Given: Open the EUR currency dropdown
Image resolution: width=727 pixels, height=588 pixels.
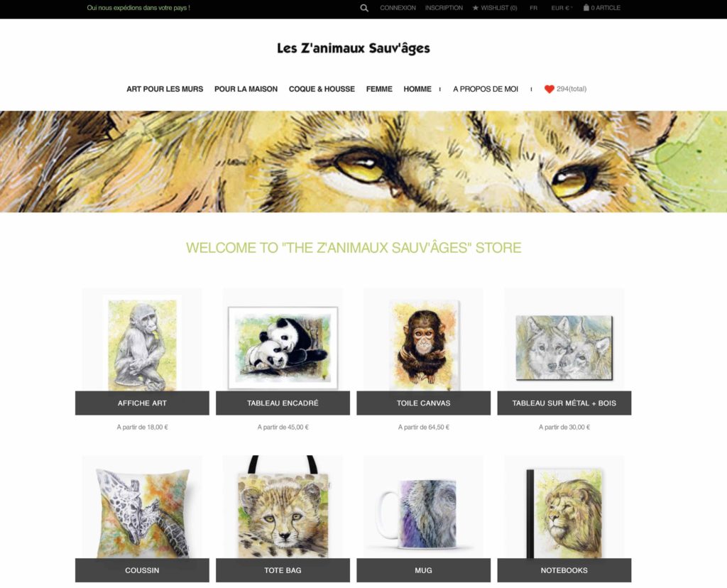Looking at the screenshot, I should click(x=562, y=8).
